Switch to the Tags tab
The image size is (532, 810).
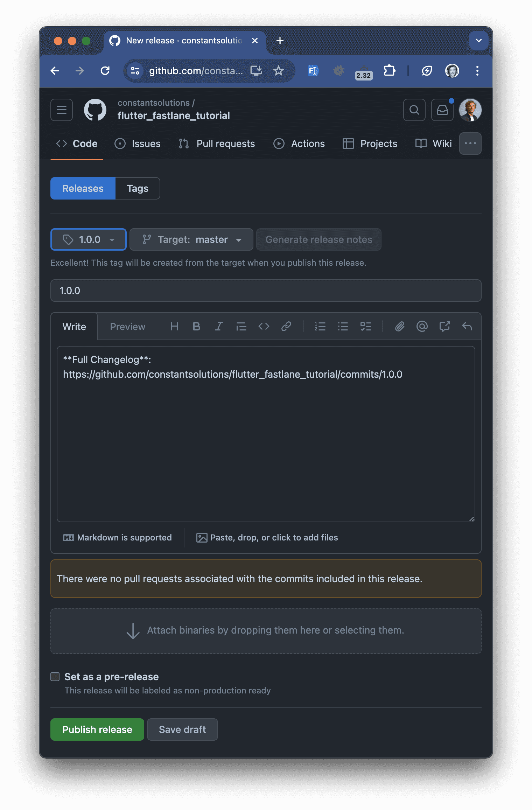coord(138,188)
